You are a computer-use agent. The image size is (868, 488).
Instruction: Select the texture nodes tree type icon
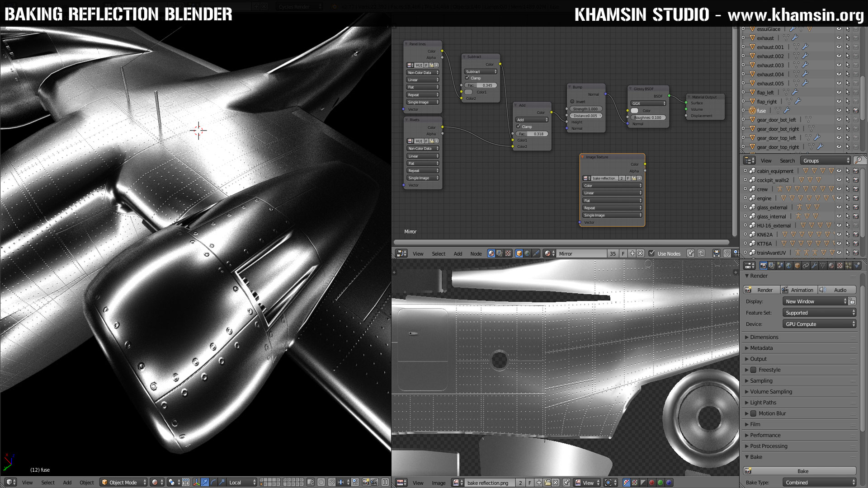coord(508,253)
